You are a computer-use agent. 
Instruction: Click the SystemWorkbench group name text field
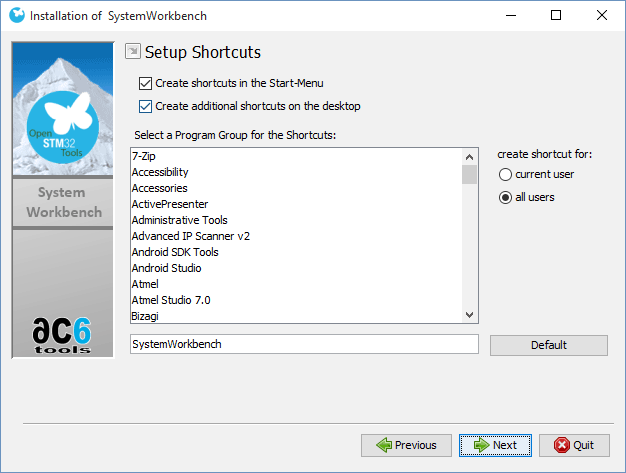(304, 344)
